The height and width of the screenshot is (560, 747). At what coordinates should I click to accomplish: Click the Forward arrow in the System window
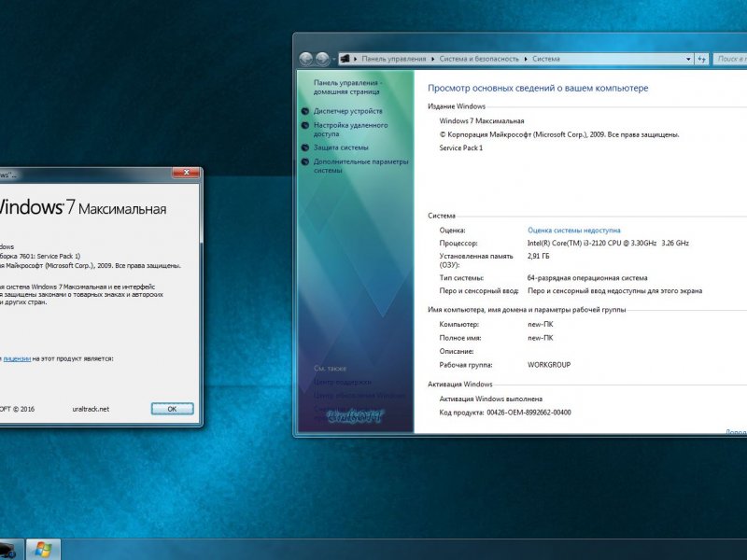coord(322,59)
